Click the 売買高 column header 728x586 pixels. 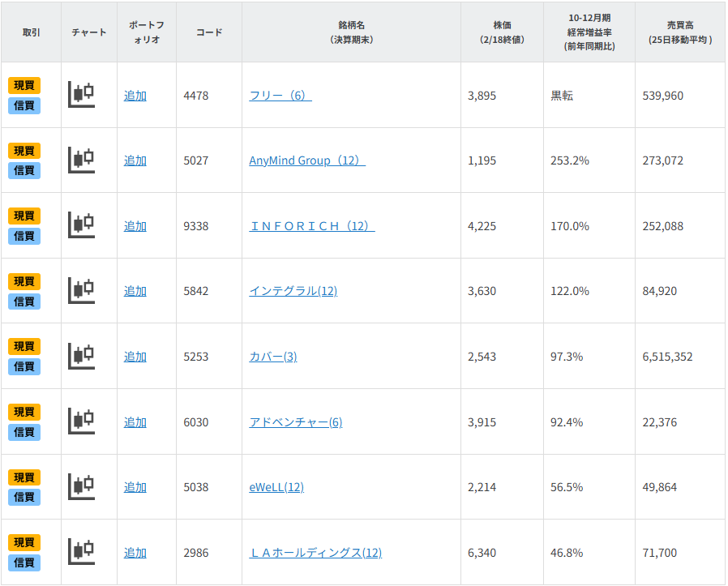681,32
